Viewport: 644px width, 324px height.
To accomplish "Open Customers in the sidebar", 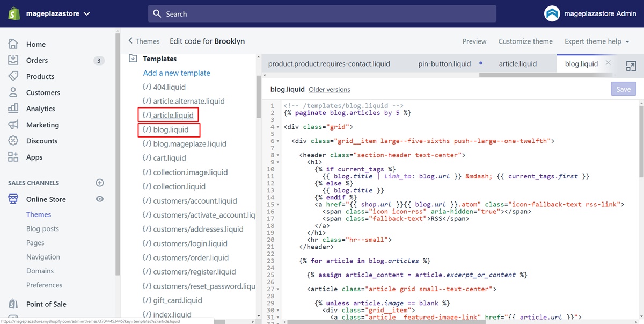I will [x=43, y=92].
